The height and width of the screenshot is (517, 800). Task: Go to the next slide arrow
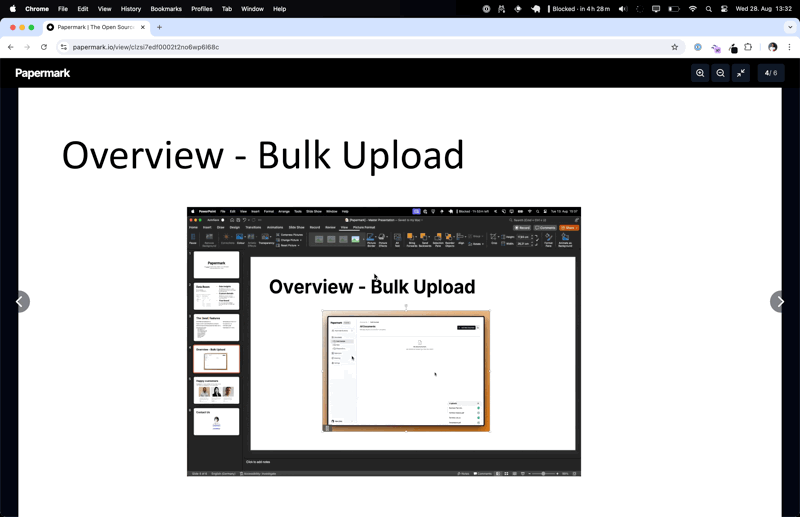[x=780, y=301]
